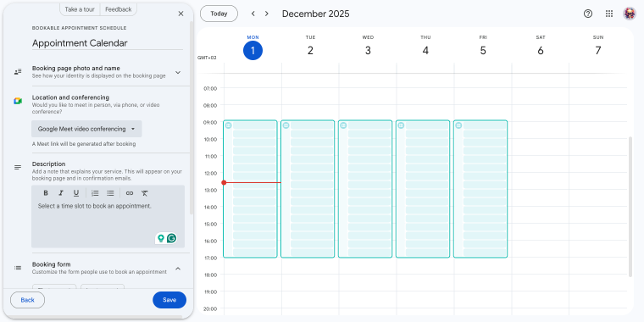This screenshot has width=644, height=322.
Task: Select Monday 1 date header
Action: (253, 51)
